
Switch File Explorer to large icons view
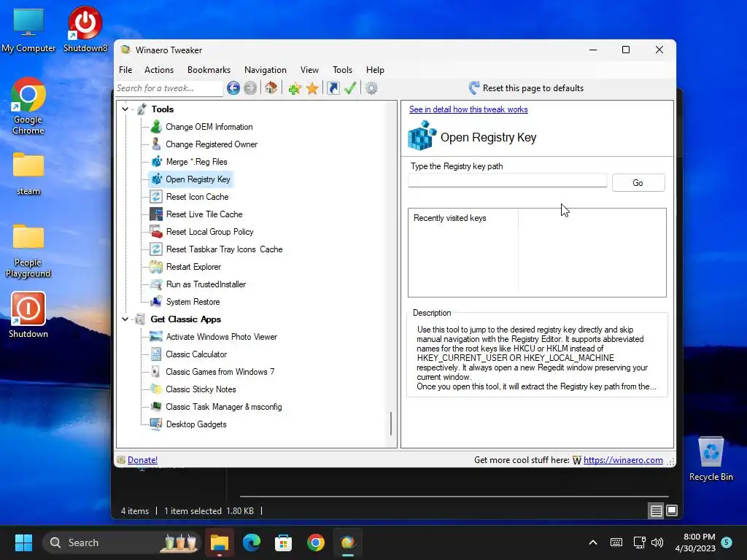672,511
